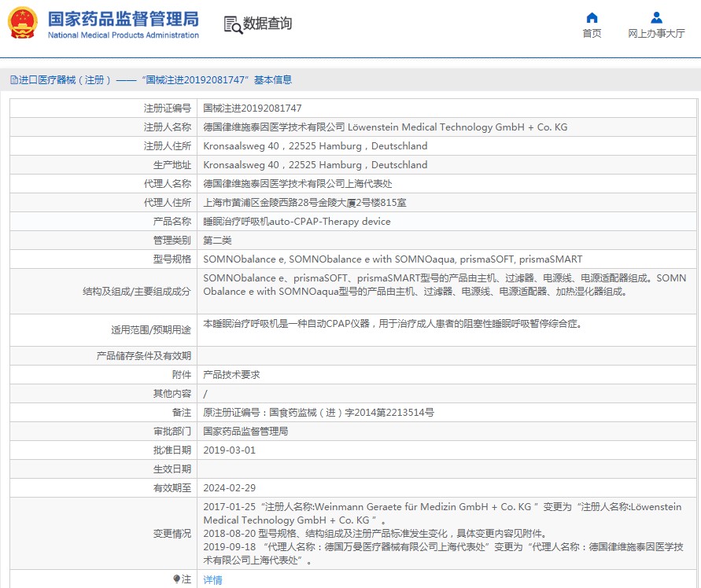Click the national emblem logo
Screen dimensions: 701x588
(23, 24)
